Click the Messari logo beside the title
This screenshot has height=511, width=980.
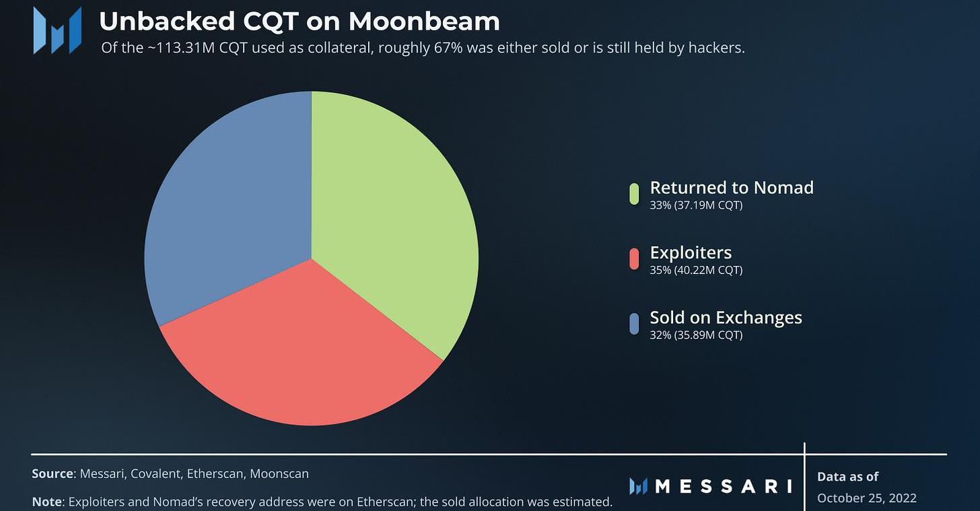[57, 30]
